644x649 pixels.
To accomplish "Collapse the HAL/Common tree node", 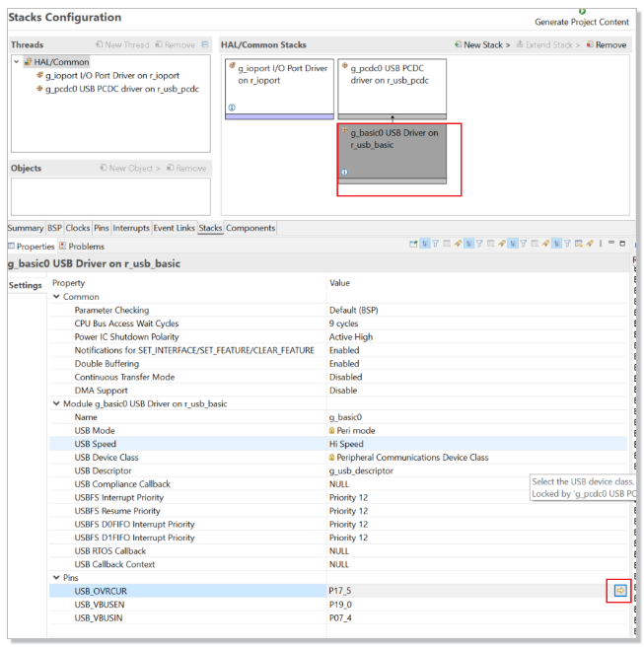I will (x=17, y=62).
